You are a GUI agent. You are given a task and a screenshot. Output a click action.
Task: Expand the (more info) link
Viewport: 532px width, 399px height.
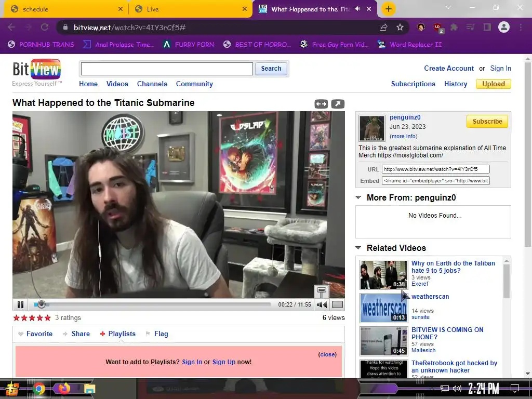[x=403, y=136]
